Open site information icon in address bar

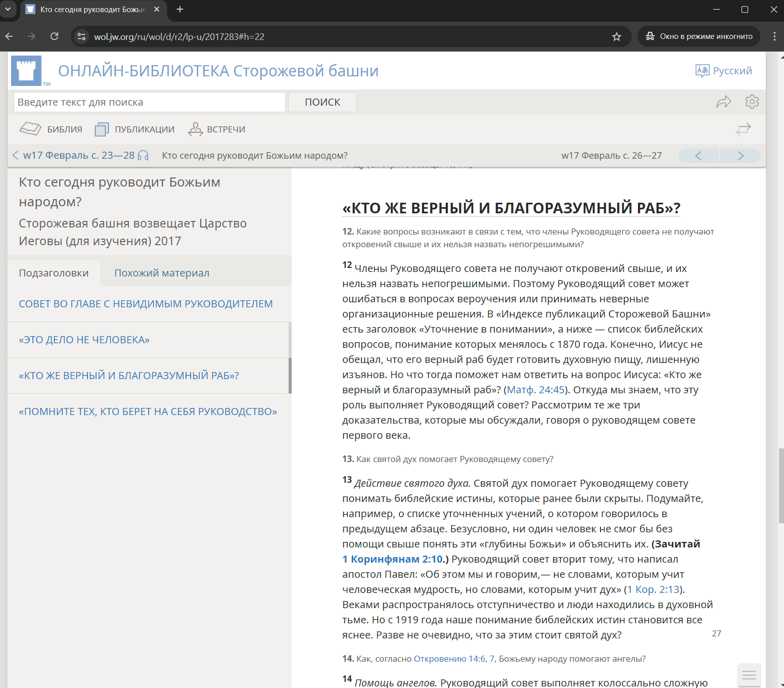tap(81, 36)
